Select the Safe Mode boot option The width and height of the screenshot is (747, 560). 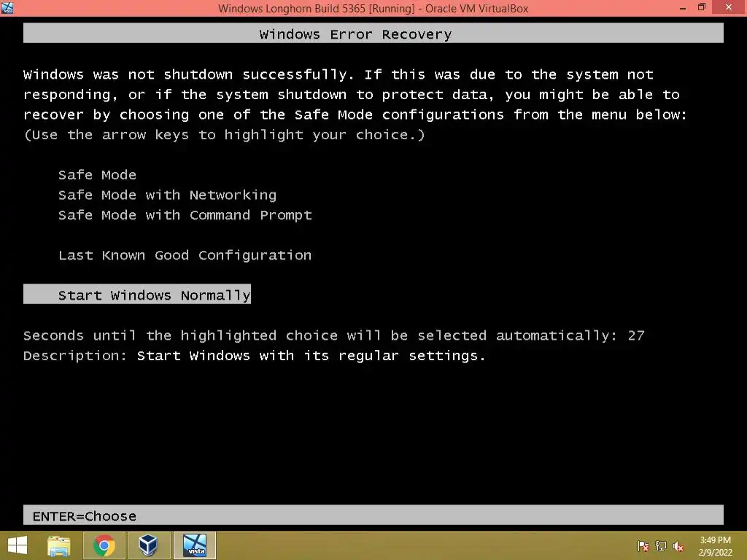coord(97,175)
